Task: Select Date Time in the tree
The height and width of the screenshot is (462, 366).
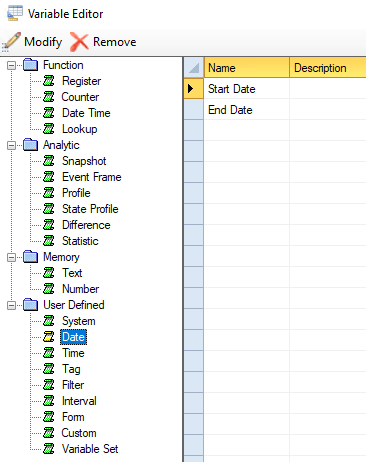Action: coord(86,113)
